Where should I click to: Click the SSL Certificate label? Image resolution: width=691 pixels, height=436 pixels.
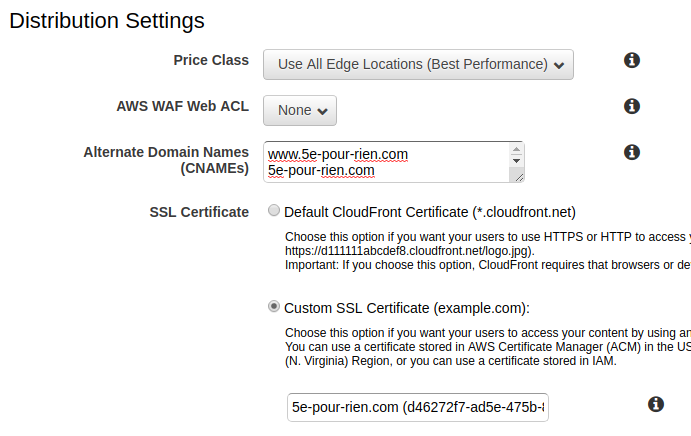199,212
